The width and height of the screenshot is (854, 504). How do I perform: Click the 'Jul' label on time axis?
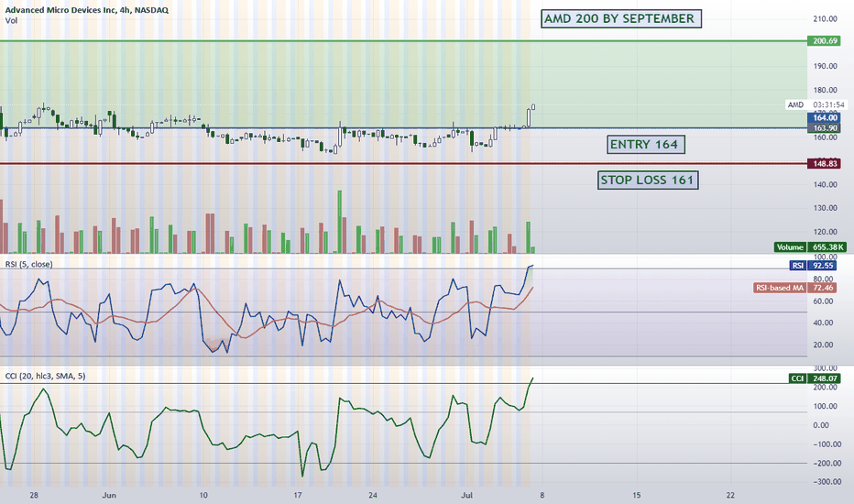coord(466,495)
